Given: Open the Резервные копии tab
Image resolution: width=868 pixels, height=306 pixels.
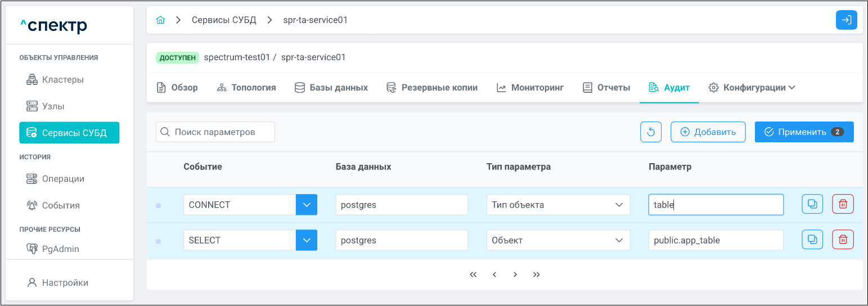Looking at the screenshot, I should pos(431,88).
